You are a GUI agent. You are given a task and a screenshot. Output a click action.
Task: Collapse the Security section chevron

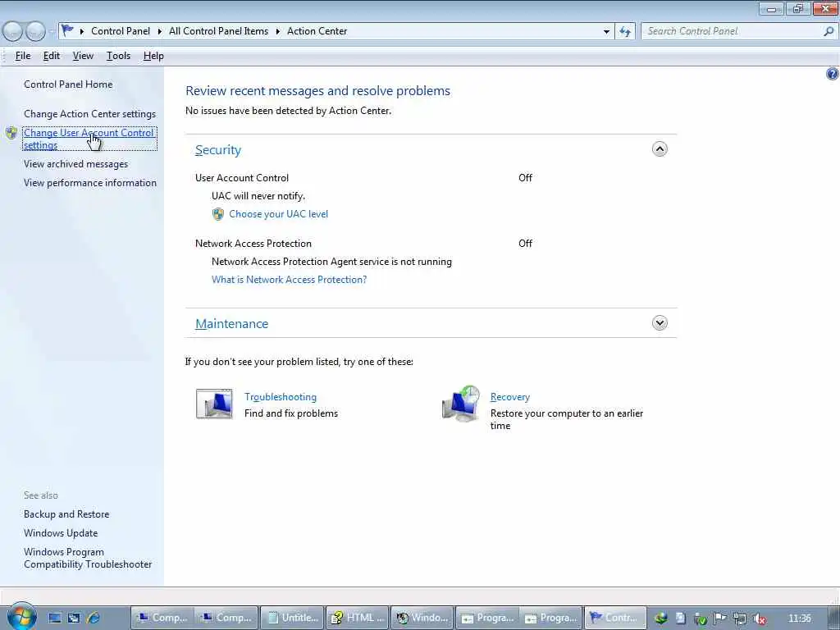click(x=660, y=149)
